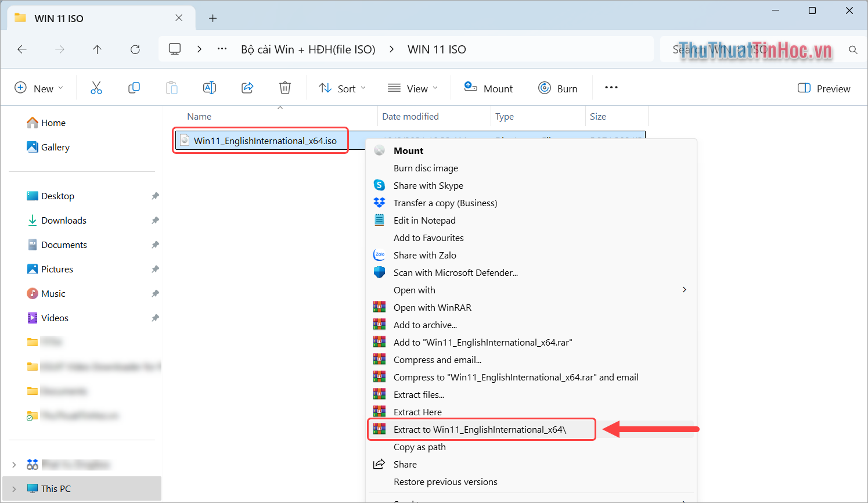Image resolution: width=868 pixels, height=503 pixels.
Task: Click WIN 11 ISO breadcrumb segment
Action: (437, 49)
